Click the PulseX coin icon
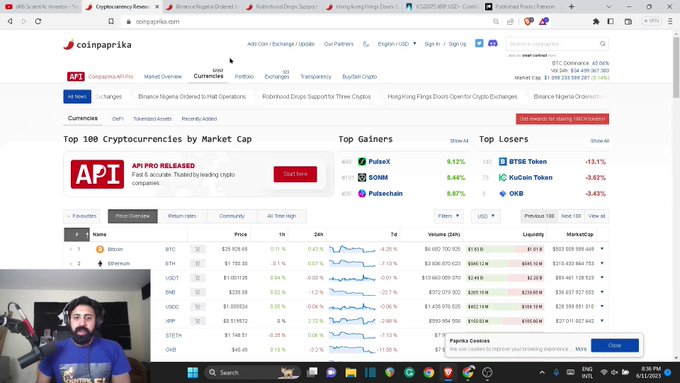The height and width of the screenshot is (383, 680). click(362, 161)
